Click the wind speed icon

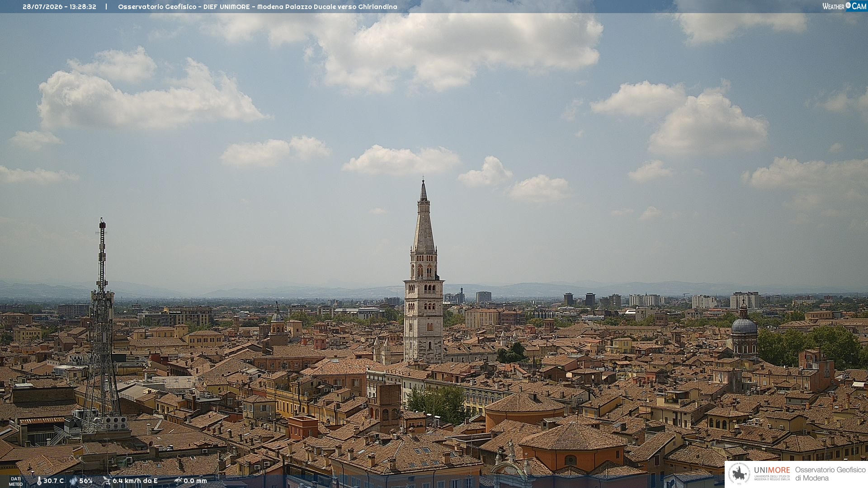(x=106, y=481)
